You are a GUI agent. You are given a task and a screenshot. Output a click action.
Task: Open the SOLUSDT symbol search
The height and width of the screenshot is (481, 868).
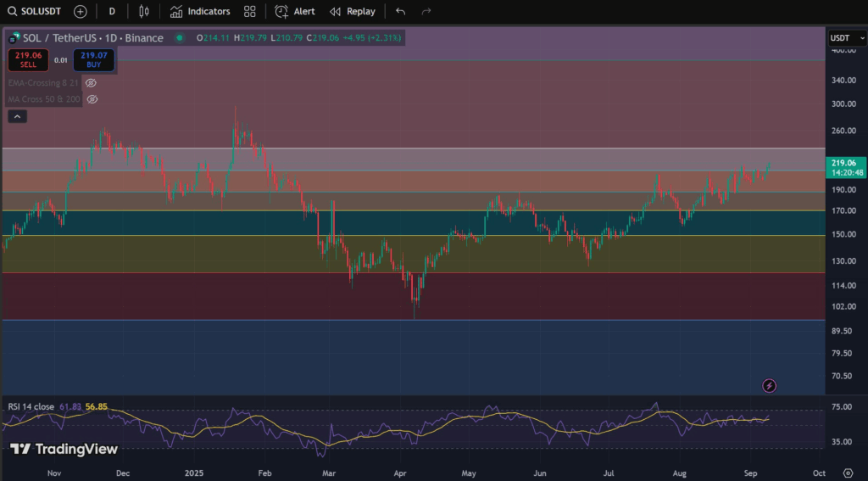click(x=34, y=11)
